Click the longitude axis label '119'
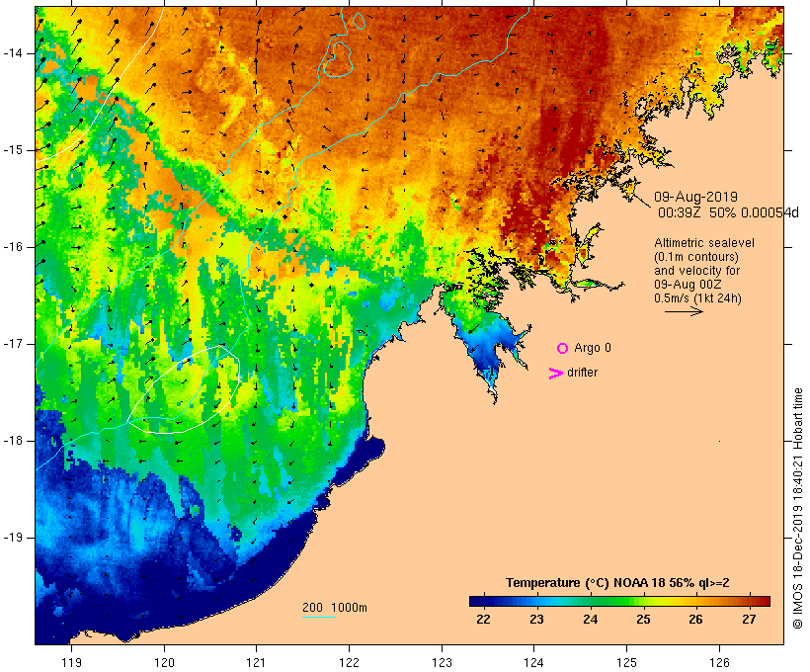810x672 pixels. click(71, 663)
